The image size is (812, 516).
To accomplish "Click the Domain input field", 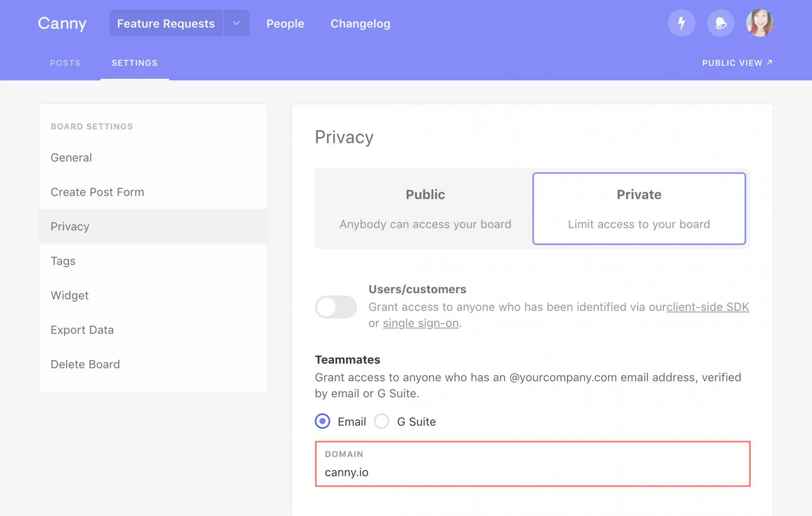I will [532, 471].
